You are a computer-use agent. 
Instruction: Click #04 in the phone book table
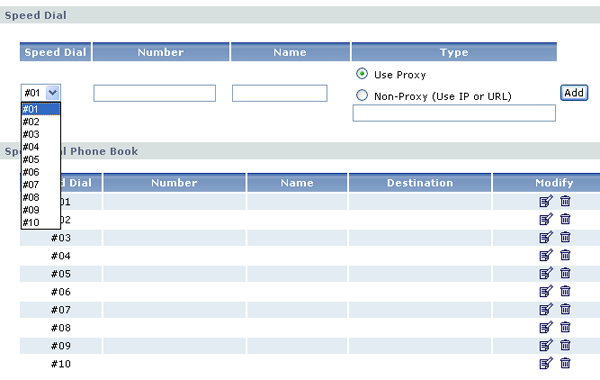point(61,256)
